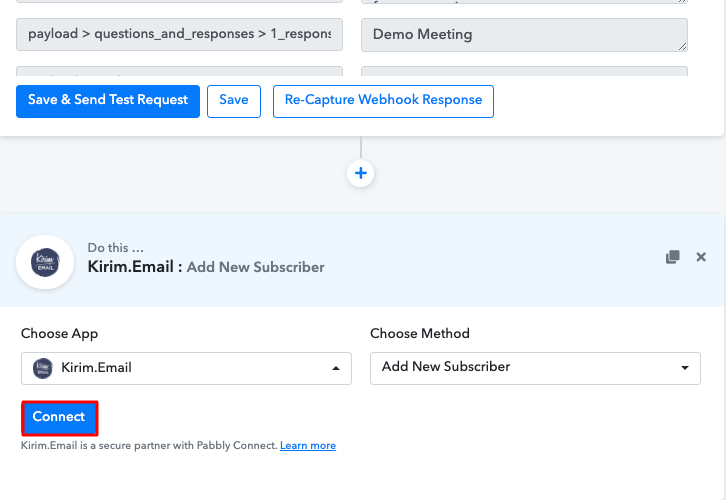Viewport: 726px width, 500px height.
Task: Select the Demo Meeting value field
Action: [x=524, y=35]
